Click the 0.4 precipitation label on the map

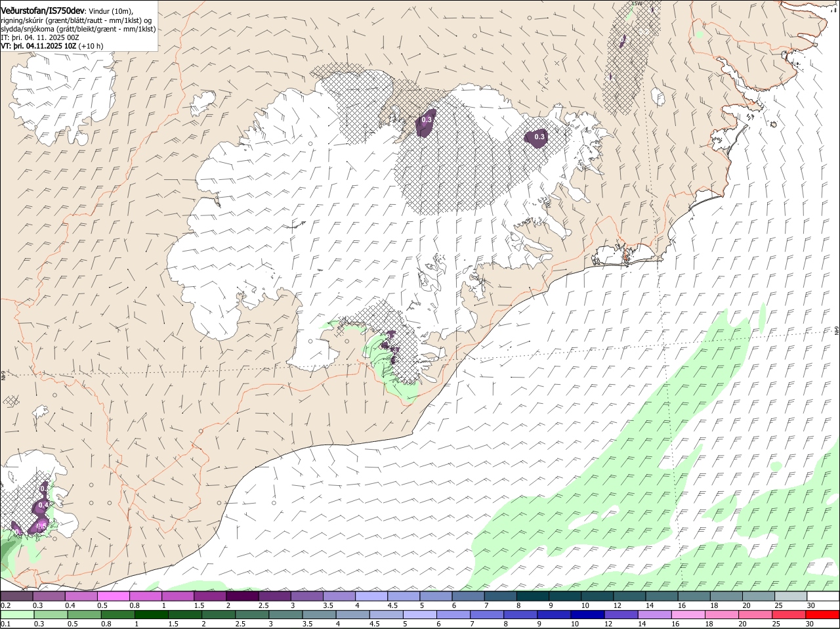43,504
